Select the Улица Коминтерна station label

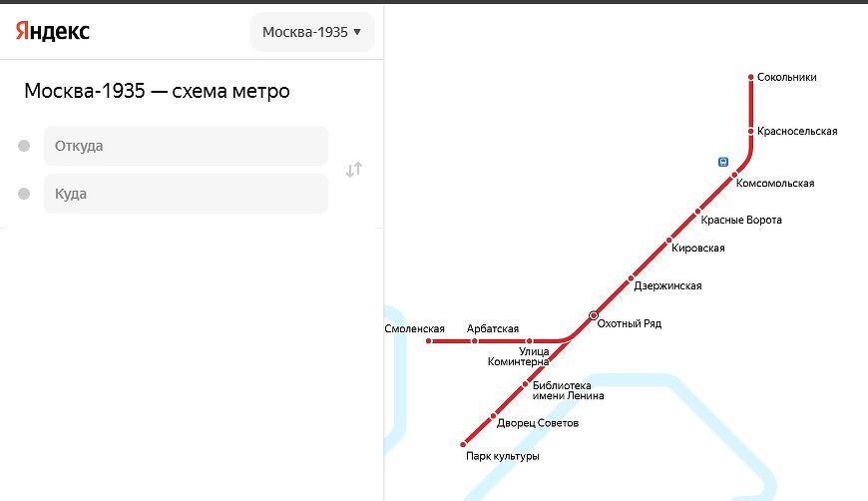(x=519, y=356)
